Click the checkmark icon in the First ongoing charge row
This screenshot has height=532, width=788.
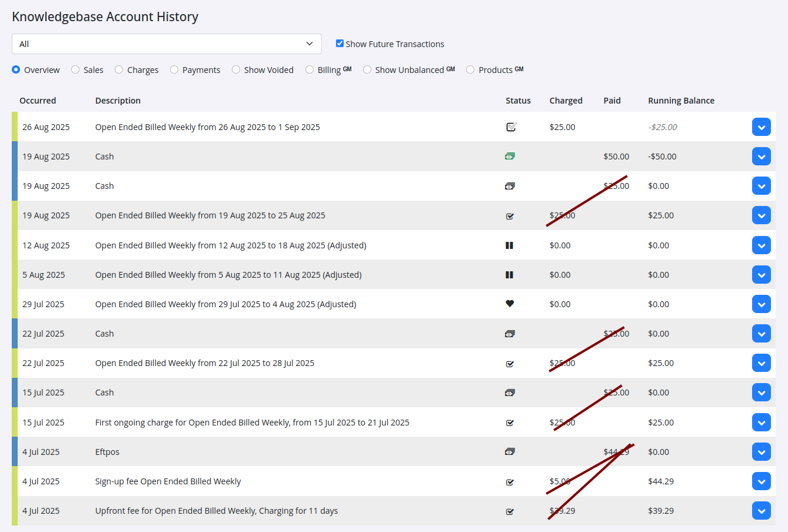510,423
